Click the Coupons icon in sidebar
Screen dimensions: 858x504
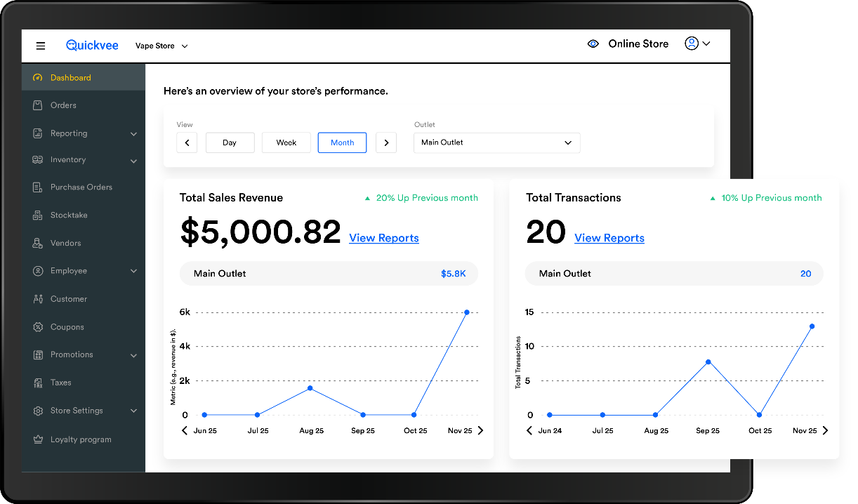pyautogui.click(x=38, y=327)
